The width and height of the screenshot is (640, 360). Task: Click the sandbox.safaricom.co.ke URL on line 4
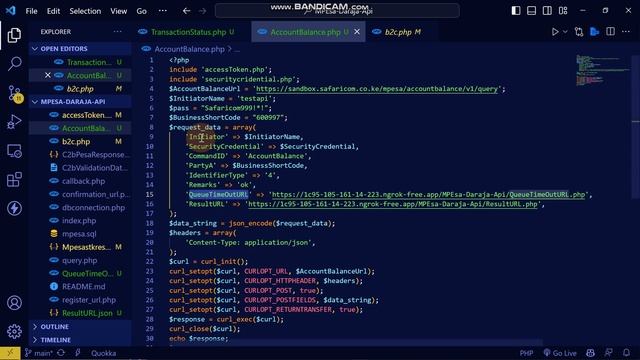(x=377, y=89)
